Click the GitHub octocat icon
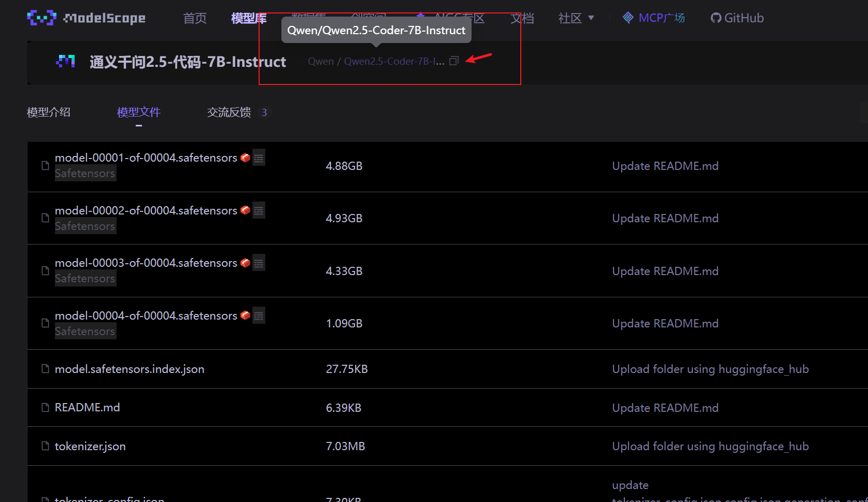The height and width of the screenshot is (502, 868). pyautogui.click(x=716, y=18)
